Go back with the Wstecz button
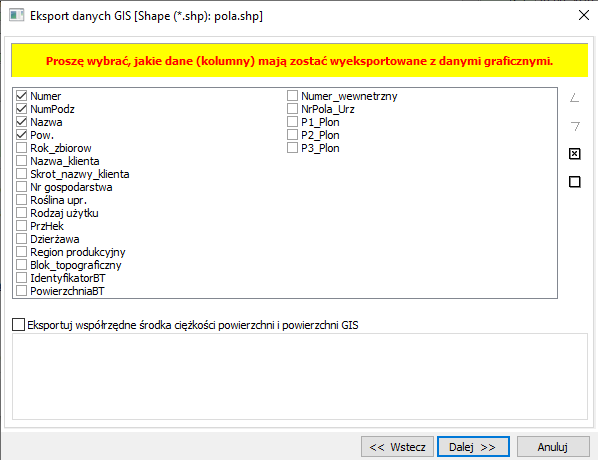 coord(397,447)
